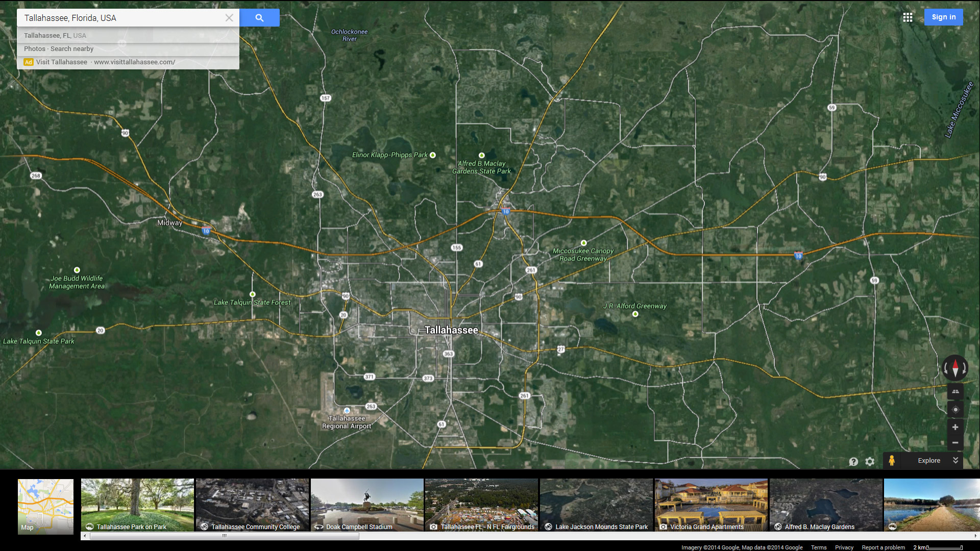
Task: Open the Google apps grid
Action: [908, 17]
